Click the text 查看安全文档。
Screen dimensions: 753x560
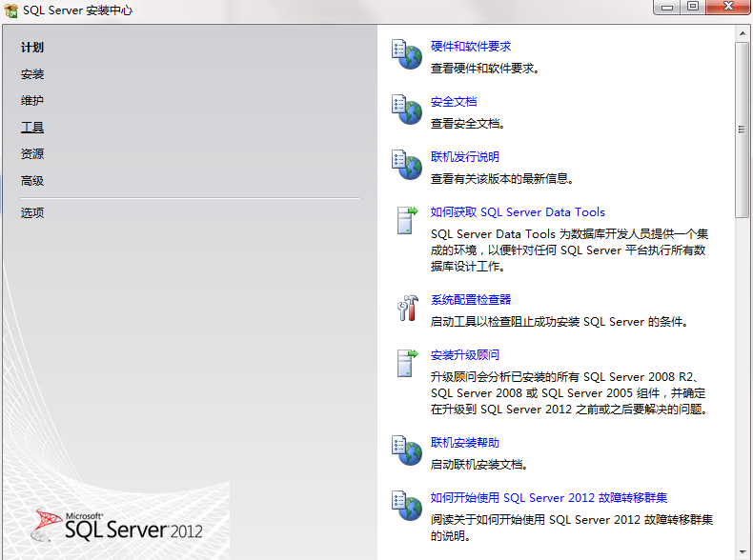tap(468, 124)
